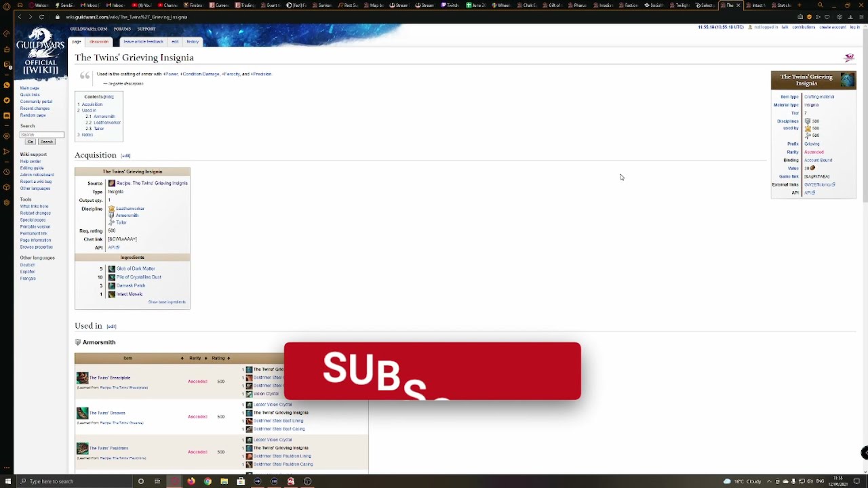Screen dimensions: 868x488
Task: Open Random page sidebar link
Action: [33, 115]
